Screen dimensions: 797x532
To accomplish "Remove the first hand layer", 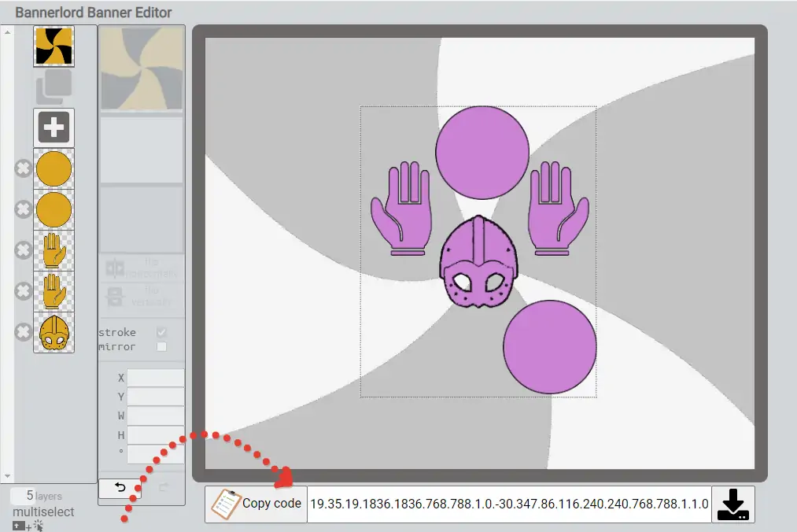I will pos(24,250).
